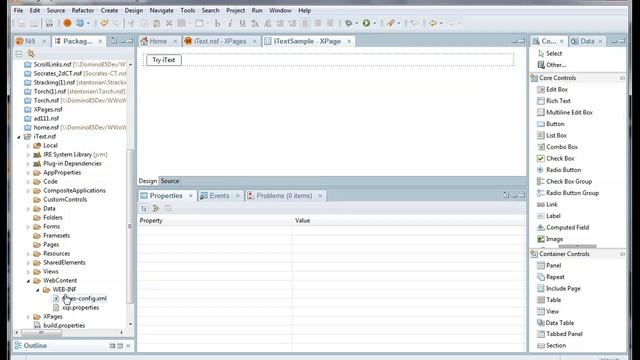The height and width of the screenshot is (360, 640).
Task: Select the Edit Box control
Action: (552, 89)
